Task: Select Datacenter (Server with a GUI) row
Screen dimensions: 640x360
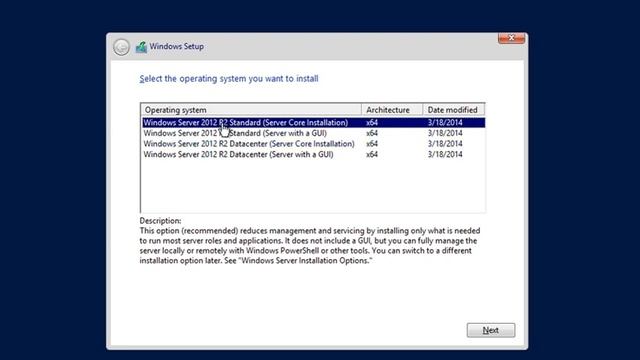Action: [x=313, y=154]
